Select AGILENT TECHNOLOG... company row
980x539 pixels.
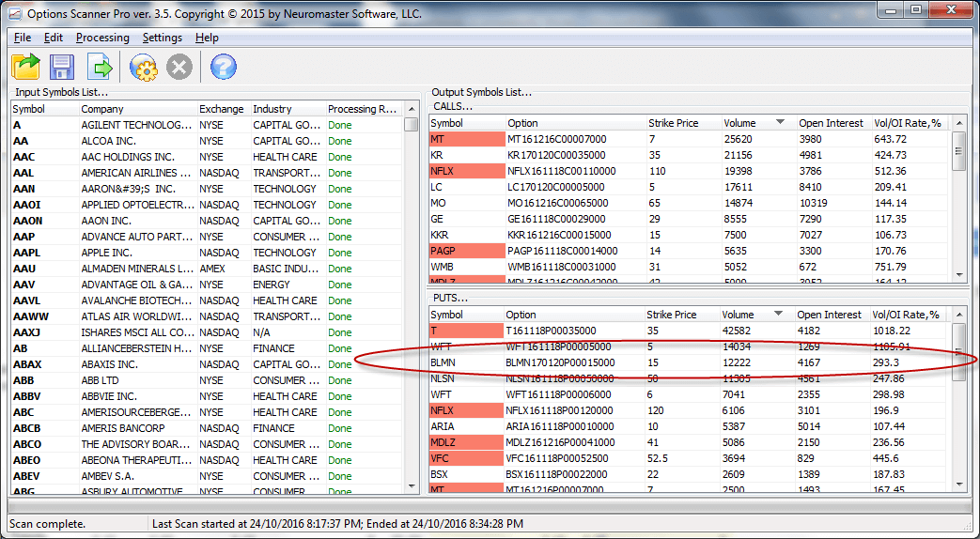click(x=207, y=125)
